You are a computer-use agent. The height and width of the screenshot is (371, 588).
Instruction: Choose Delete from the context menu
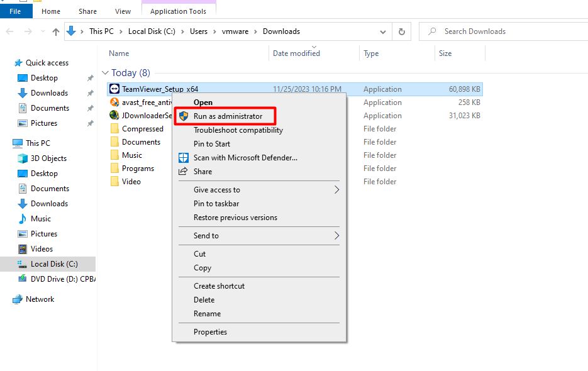pyautogui.click(x=259, y=300)
